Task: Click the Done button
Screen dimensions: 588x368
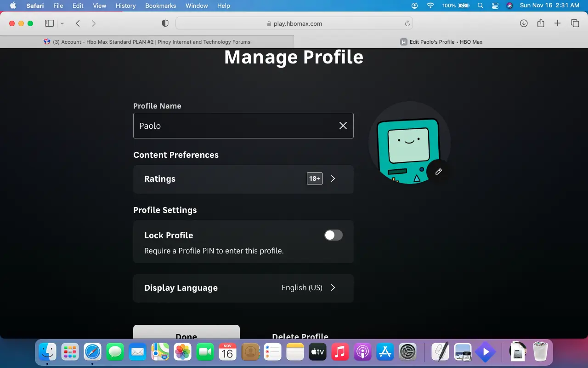Action: click(x=187, y=332)
